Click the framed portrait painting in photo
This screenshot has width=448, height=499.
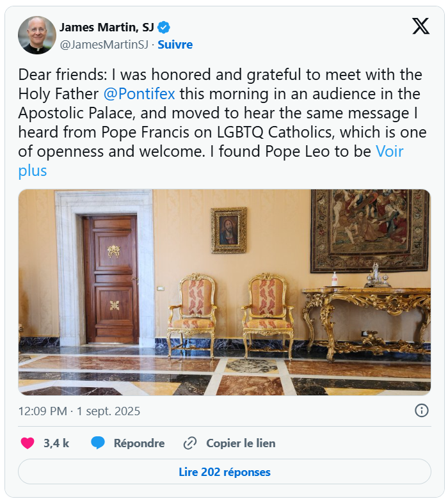coord(228,230)
